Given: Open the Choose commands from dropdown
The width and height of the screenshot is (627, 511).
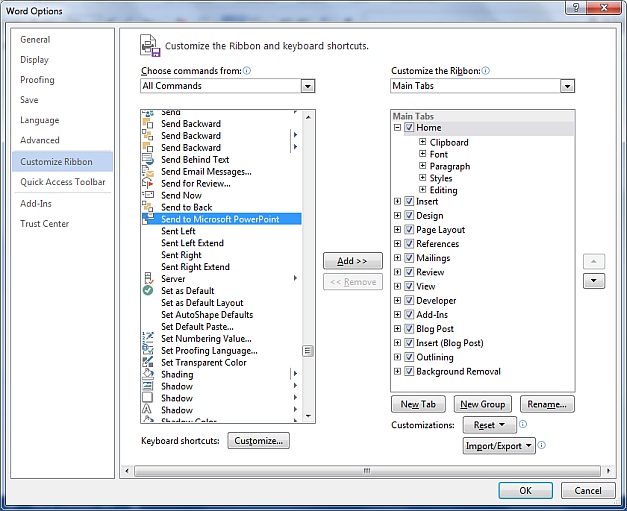Looking at the screenshot, I should [308, 86].
